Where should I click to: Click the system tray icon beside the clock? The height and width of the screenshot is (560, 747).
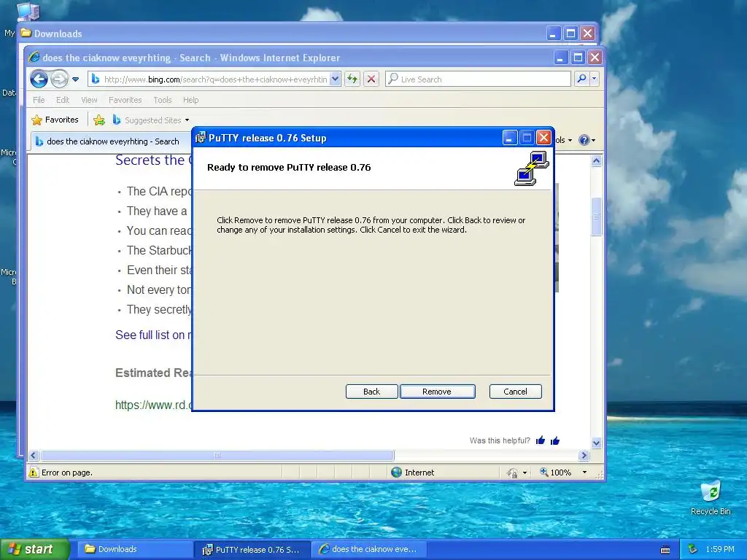[x=693, y=550]
